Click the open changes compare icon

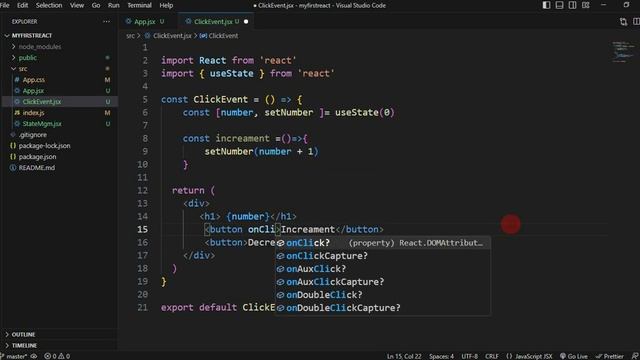623,22
